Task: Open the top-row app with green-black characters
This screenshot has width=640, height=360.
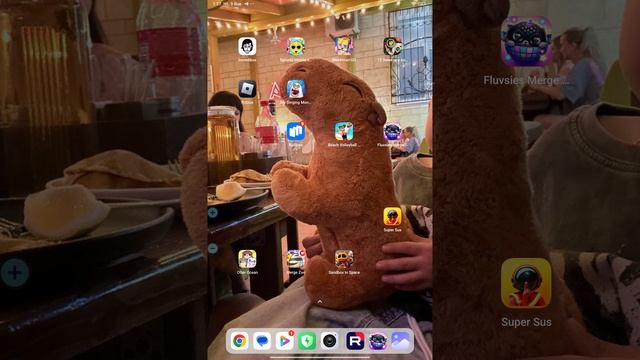Action: coord(392,46)
